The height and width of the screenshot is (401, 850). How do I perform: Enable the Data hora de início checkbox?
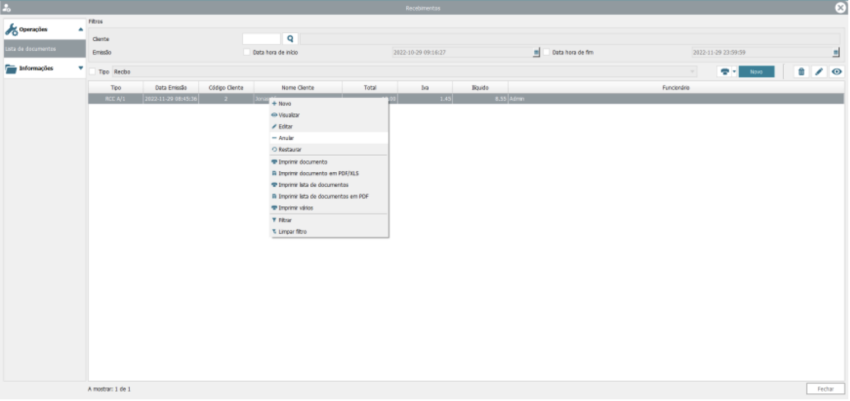pos(247,52)
